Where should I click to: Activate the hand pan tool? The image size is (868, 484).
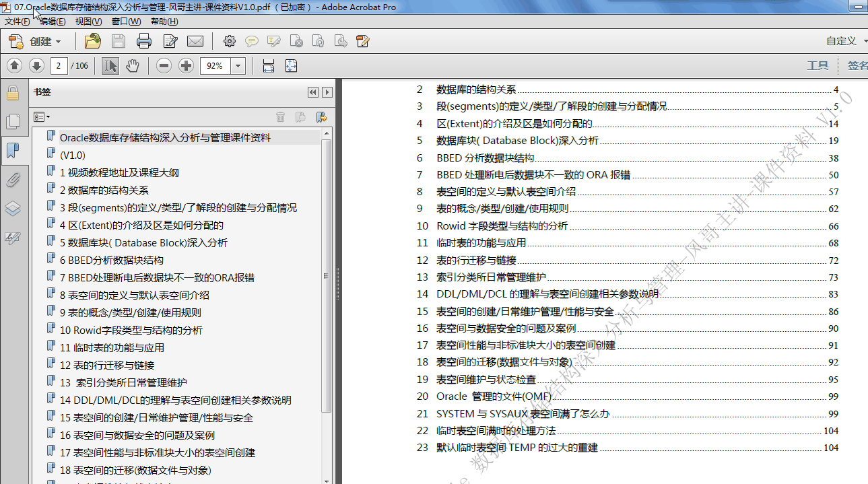click(x=133, y=65)
